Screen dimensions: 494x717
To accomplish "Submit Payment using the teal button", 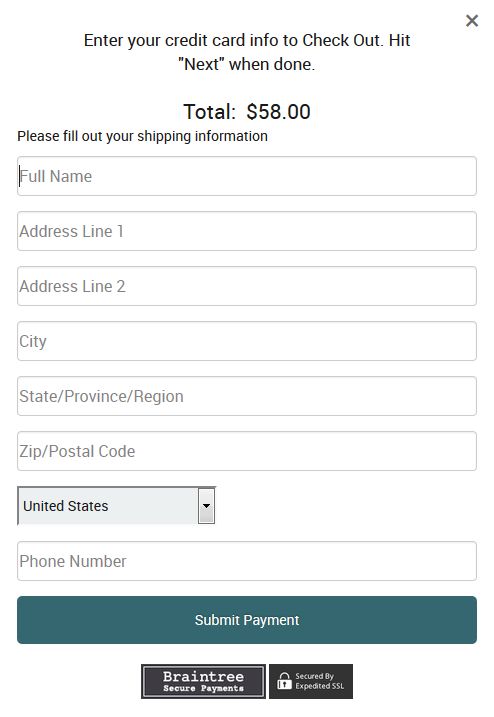I will pyautogui.click(x=247, y=620).
